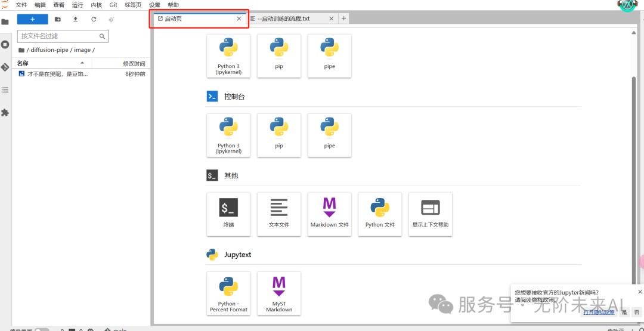Image resolution: width=644 pixels, height=331 pixels.
Task: Open the extension manager puzzle icon
Action: (x=5, y=112)
